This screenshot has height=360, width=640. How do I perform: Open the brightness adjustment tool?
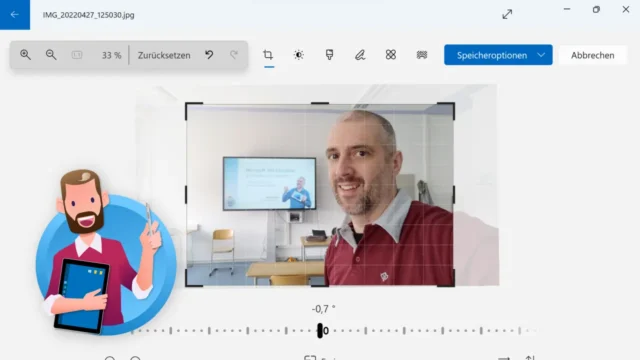(x=299, y=55)
